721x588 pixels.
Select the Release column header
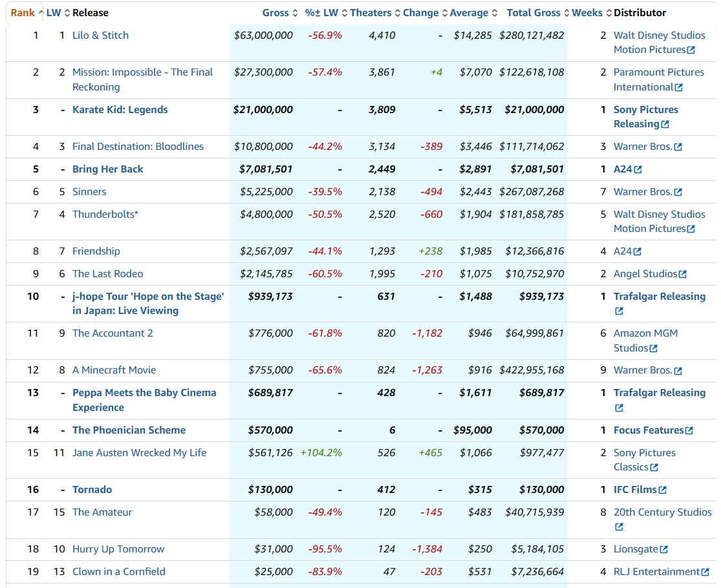click(90, 13)
